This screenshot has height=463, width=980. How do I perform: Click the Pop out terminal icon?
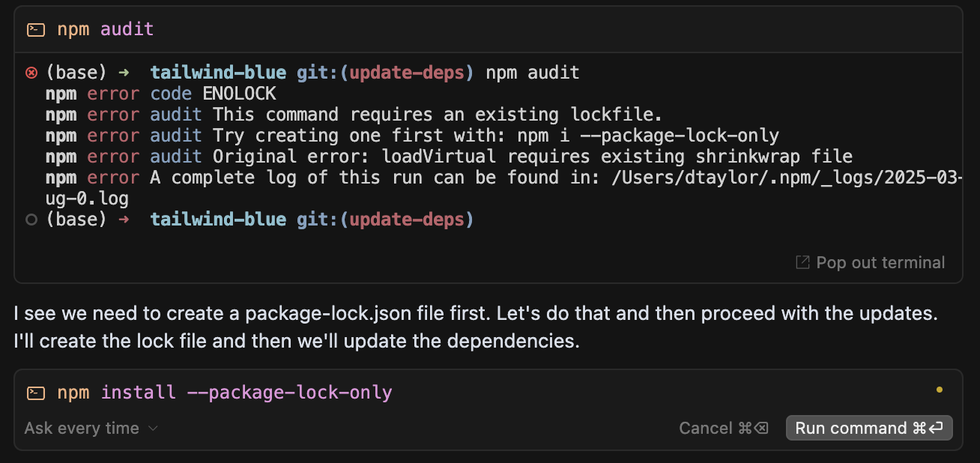pos(802,262)
